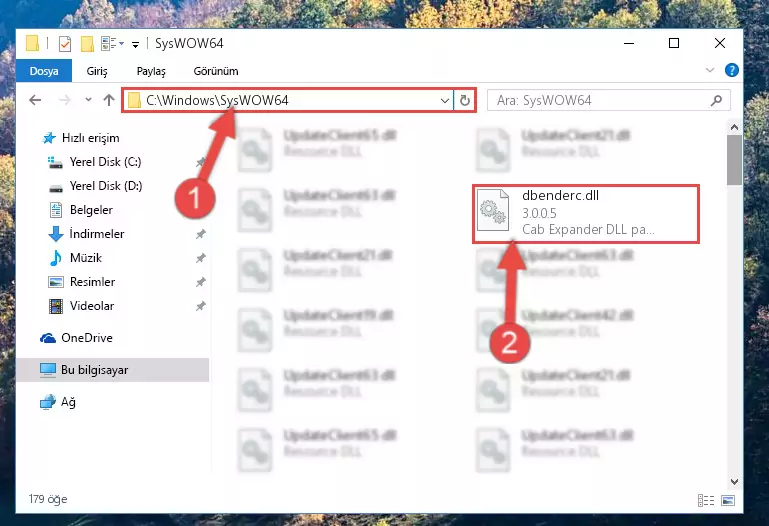Expand the ribbon with the chevron
The height and width of the screenshot is (526, 769).
coord(710,70)
